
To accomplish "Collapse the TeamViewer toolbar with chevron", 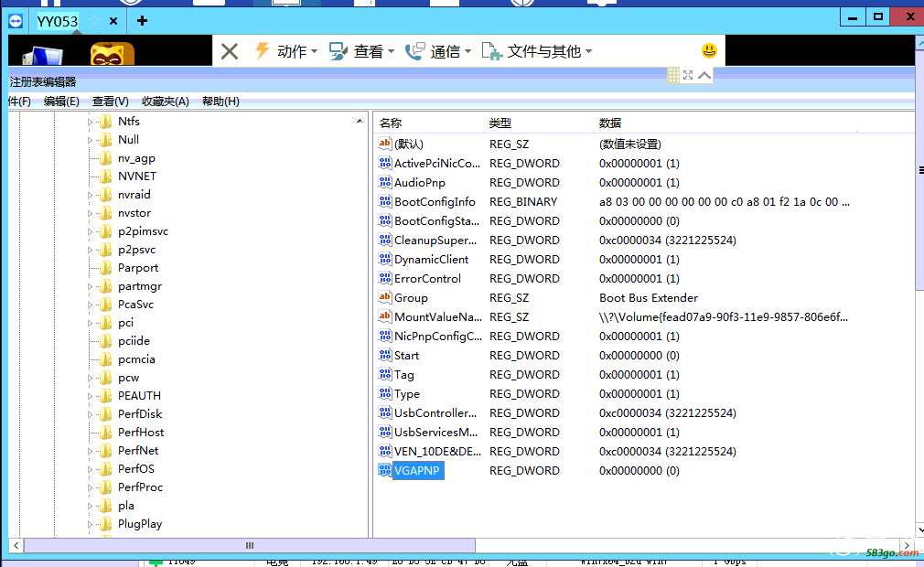I will (x=704, y=75).
